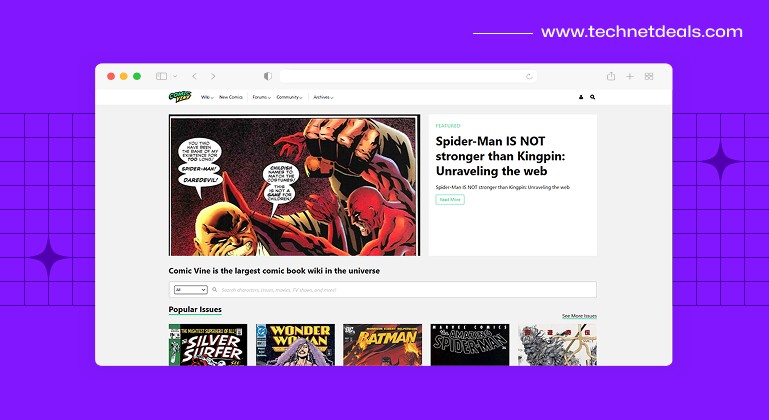This screenshot has height=420, width=769.
Task: Open the featured Kingpin comic image
Action: [x=294, y=185]
